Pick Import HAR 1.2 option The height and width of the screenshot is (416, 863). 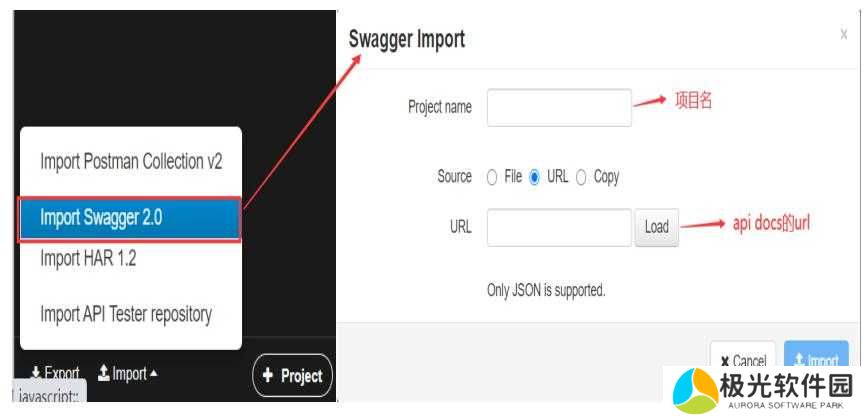point(88,259)
